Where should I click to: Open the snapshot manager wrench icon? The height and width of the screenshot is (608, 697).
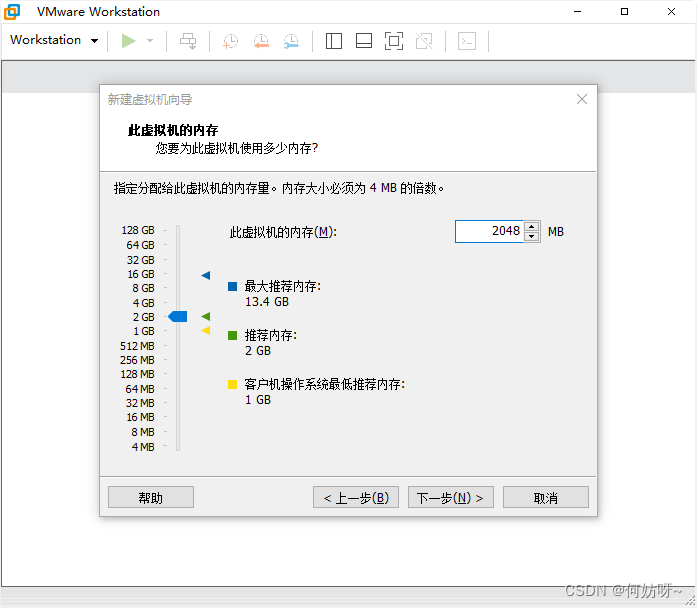[291, 41]
